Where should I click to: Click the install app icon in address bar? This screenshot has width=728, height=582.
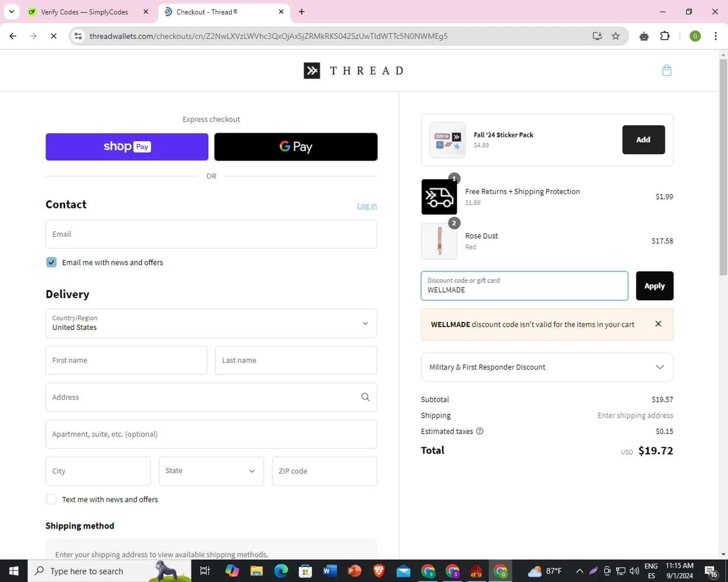tap(597, 36)
